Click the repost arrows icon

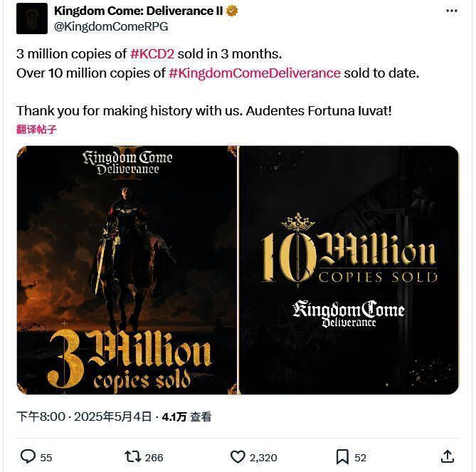pyautogui.click(x=132, y=456)
